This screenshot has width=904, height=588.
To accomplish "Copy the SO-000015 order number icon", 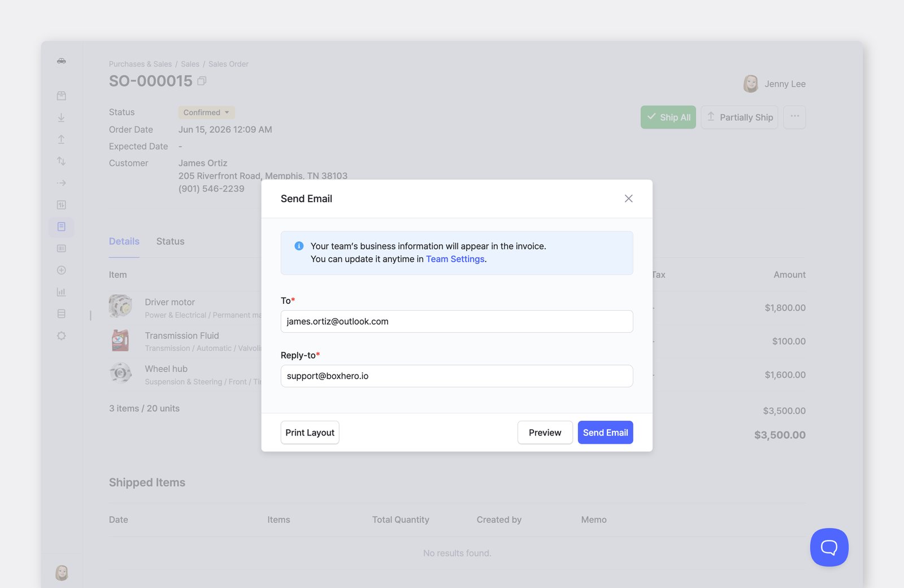I will [202, 81].
